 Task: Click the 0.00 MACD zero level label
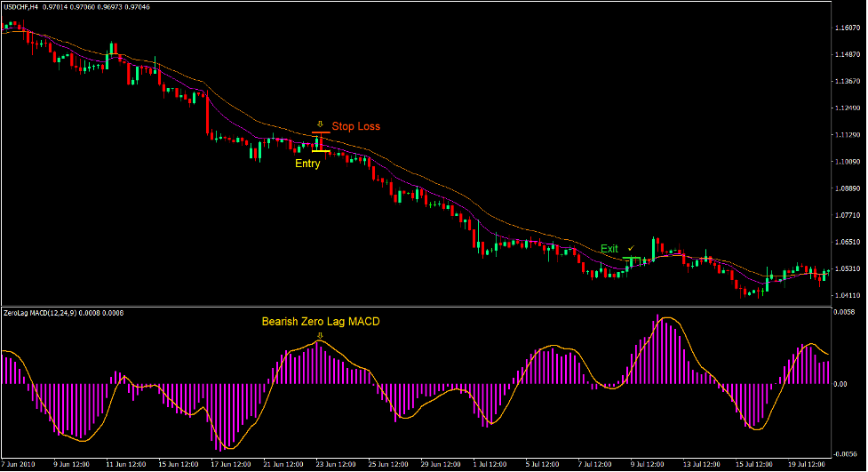pyautogui.click(x=841, y=384)
